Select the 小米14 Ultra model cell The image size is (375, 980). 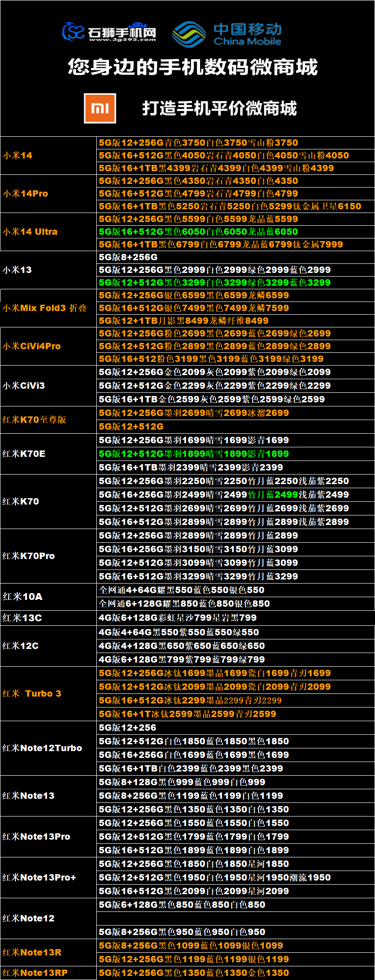[49, 232]
